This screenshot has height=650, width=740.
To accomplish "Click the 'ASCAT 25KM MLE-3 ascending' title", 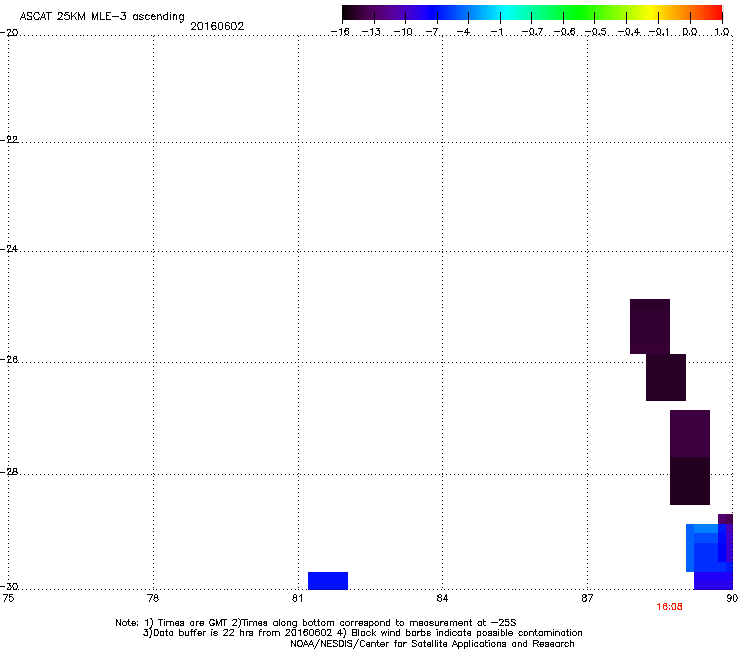I will (x=102, y=17).
